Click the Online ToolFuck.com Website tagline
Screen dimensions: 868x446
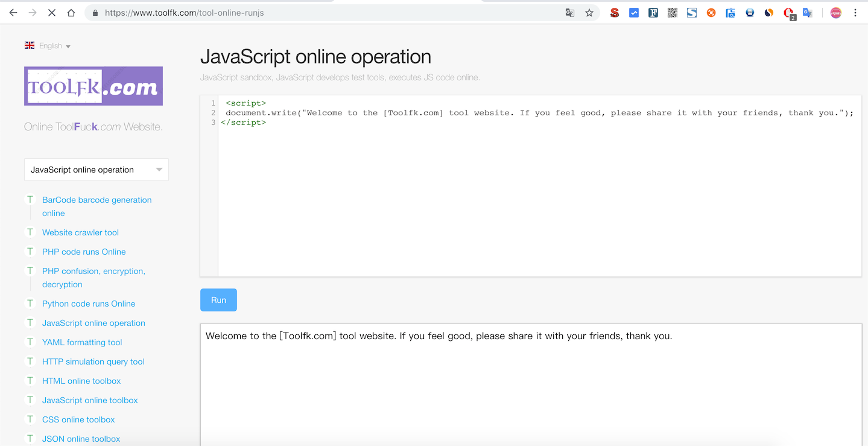coord(93,127)
